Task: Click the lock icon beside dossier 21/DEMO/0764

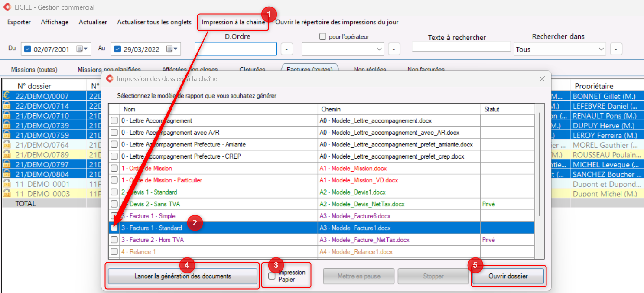Action: [7, 145]
